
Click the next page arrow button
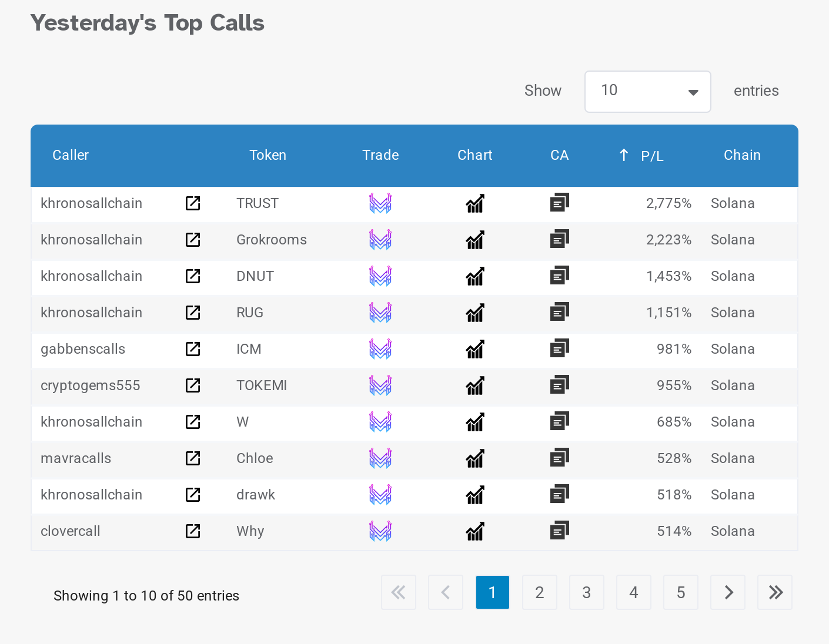[x=728, y=592]
